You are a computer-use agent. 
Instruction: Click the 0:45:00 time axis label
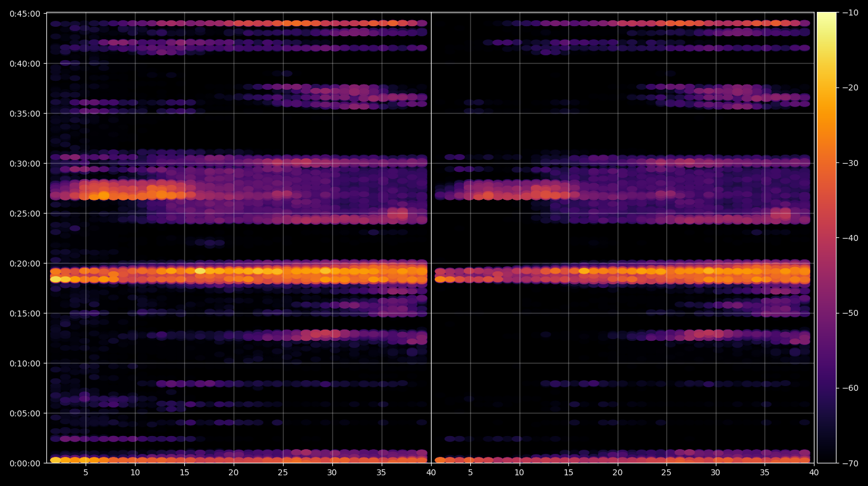(25, 14)
